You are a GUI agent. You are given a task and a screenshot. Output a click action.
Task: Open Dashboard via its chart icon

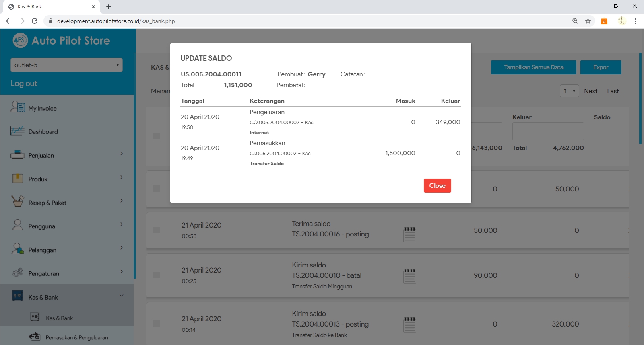pyautogui.click(x=17, y=131)
